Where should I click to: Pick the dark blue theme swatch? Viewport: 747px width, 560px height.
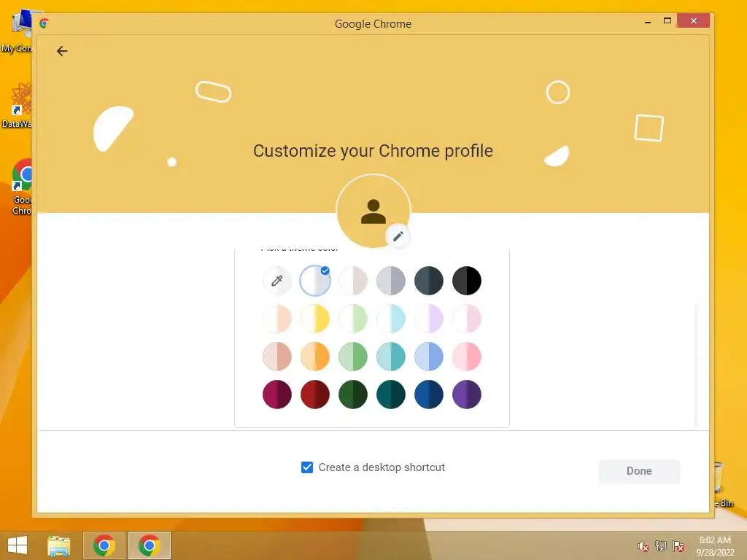[429, 394]
